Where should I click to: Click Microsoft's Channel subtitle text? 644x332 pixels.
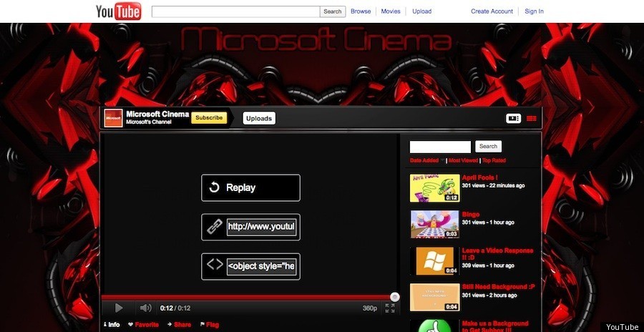(x=149, y=122)
